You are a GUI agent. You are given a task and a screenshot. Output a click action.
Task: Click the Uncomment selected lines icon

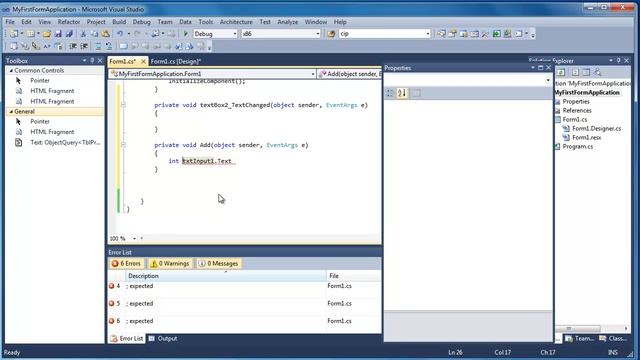109,47
